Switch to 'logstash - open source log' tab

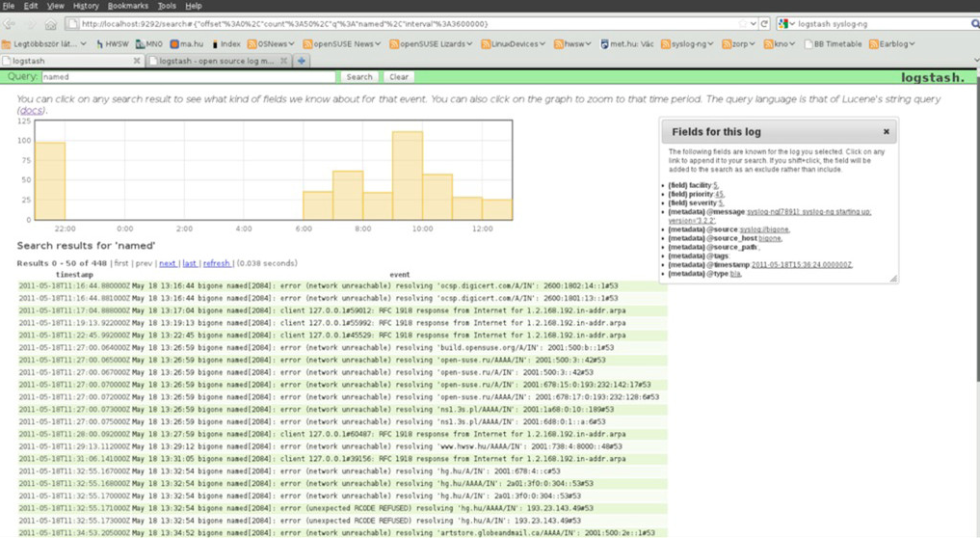click(x=219, y=61)
